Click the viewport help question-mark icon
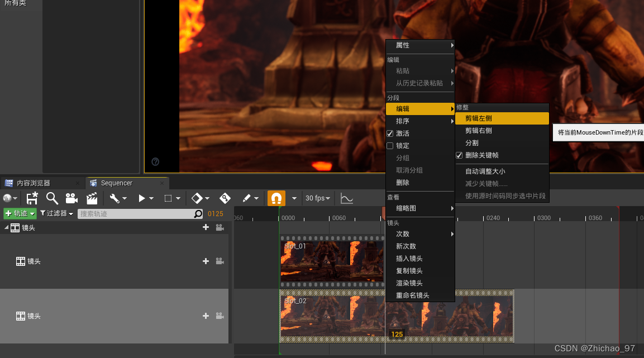This screenshot has height=358, width=644. (x=155, y=162)
